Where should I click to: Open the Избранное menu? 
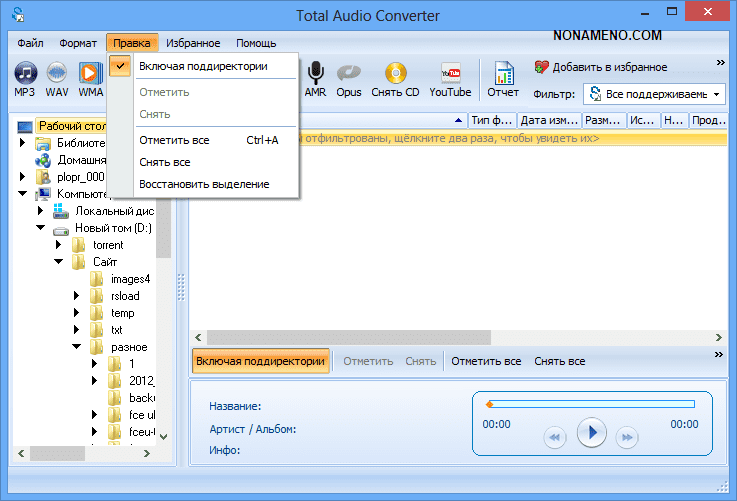[x=193, y=43]
